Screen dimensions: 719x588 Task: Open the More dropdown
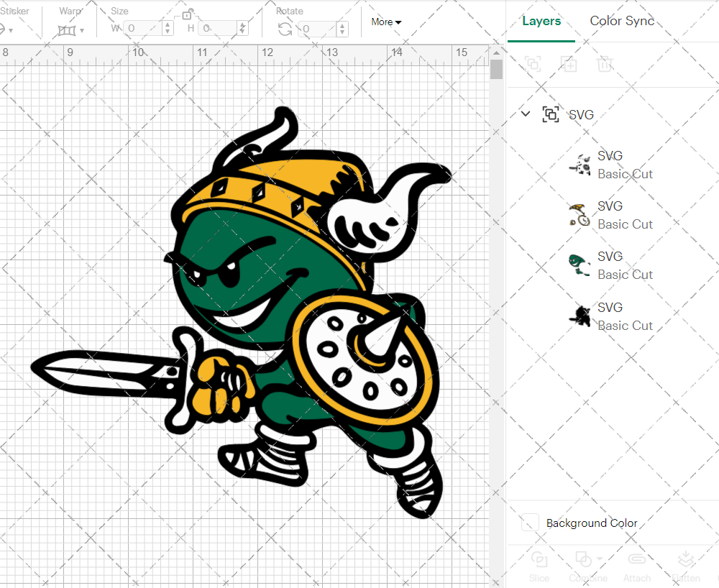386,22
